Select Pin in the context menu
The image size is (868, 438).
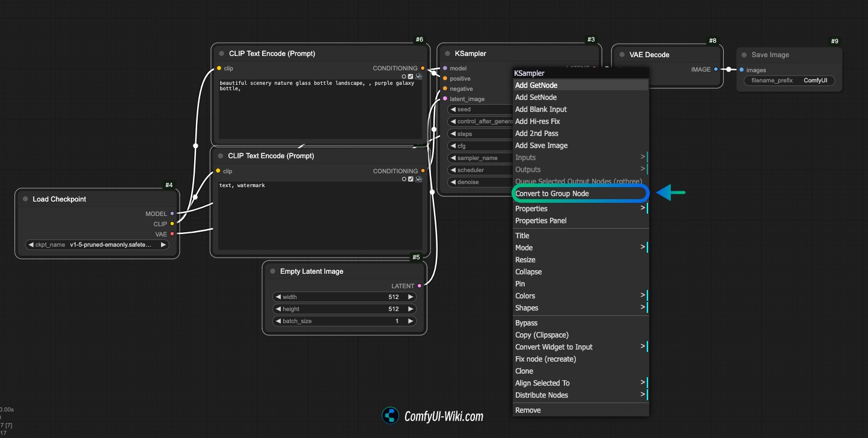(x=581, y=284)
